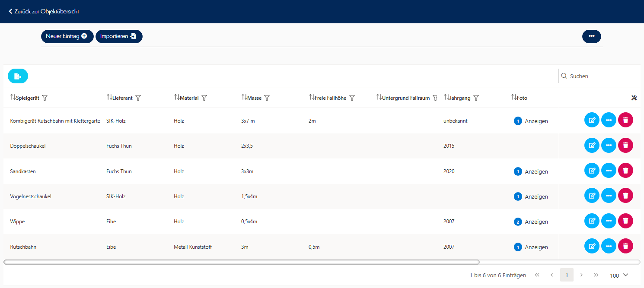Image resolution: width=644 pixels, height=288 pixels.
Task: Delete the Rutschbahn entry
Action: 625,246
